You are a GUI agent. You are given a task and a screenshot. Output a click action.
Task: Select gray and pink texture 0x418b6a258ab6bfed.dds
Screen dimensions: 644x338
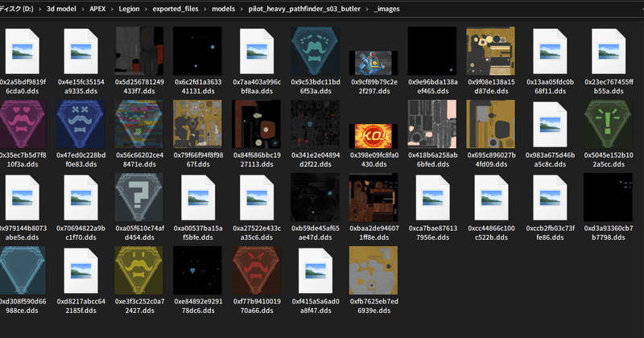coord(432,124)
